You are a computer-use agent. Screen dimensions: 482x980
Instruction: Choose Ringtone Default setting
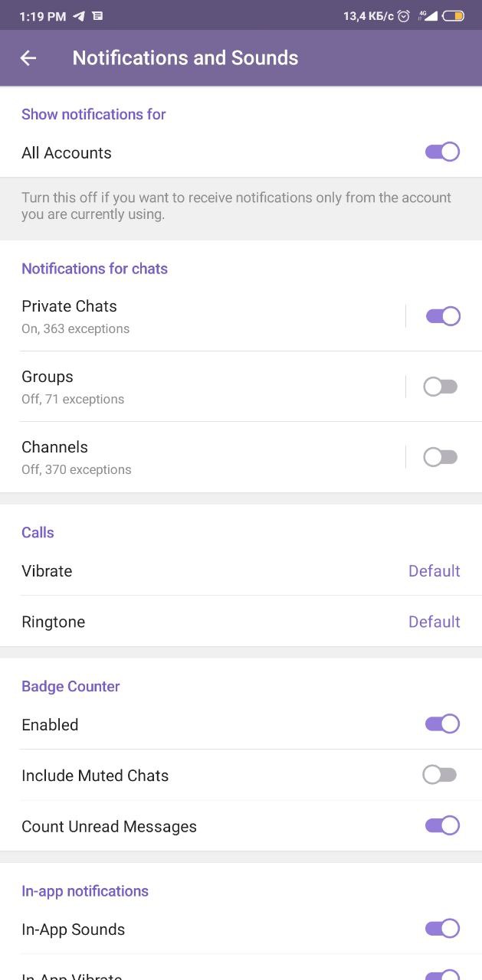pos(434,622)
